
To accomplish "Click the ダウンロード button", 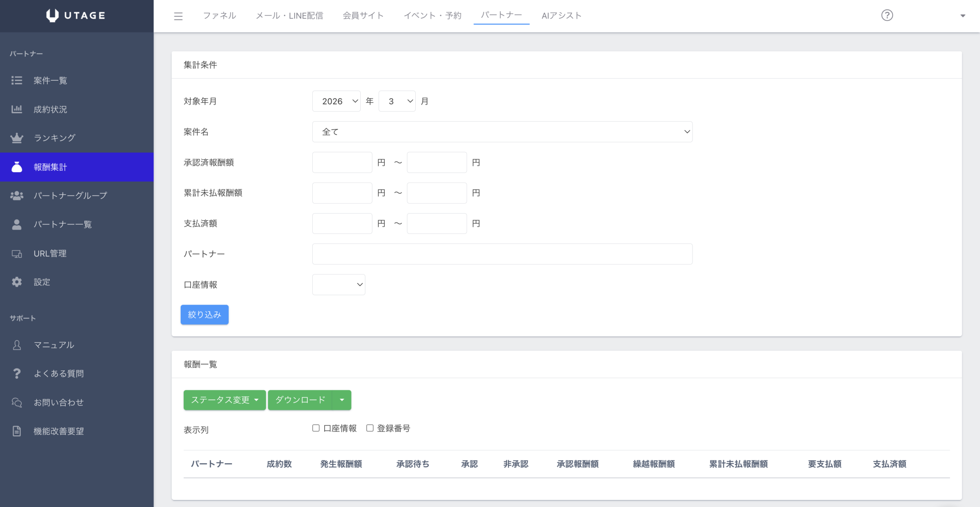I will pyautogui.click(x=300, y=400).
